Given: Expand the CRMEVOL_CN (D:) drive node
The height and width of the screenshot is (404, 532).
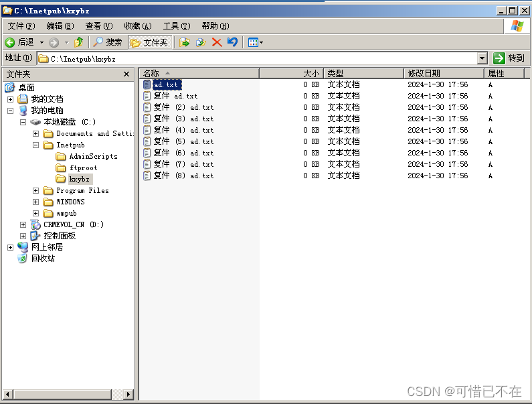Looking at the screenshot, I should coord(23,224).
